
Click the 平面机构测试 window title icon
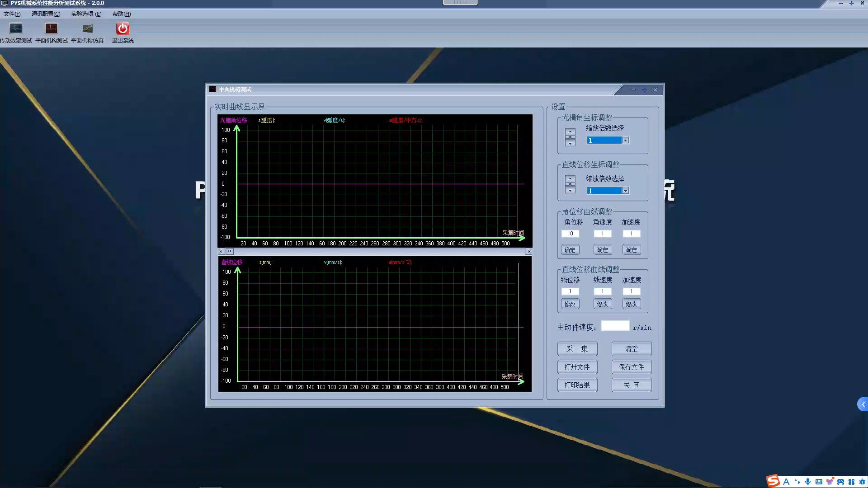pos(212,89)
